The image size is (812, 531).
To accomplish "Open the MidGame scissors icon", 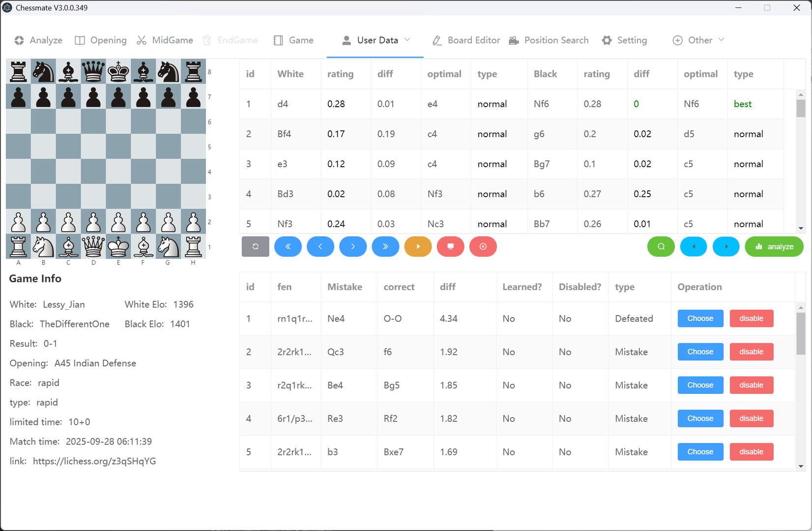I will (142, 40).
